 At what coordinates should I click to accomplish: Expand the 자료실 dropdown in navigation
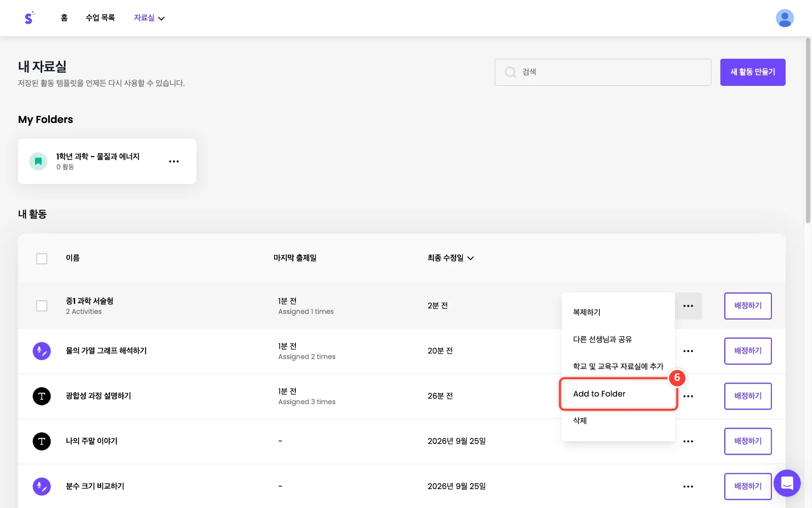[149, 18]
